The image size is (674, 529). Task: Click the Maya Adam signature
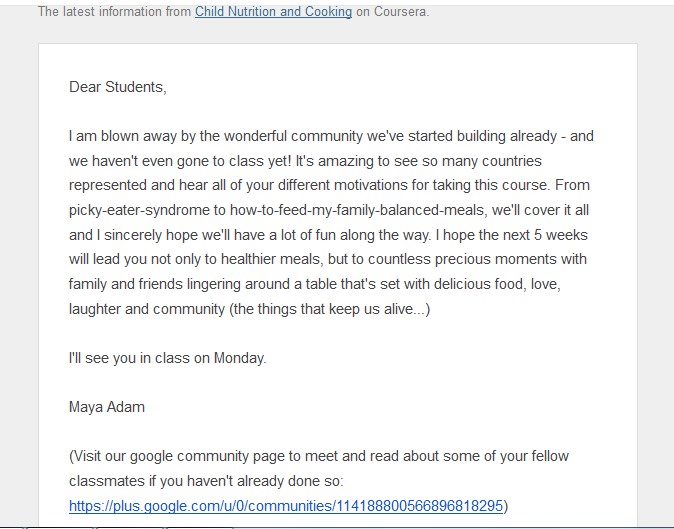click(105, 407)
